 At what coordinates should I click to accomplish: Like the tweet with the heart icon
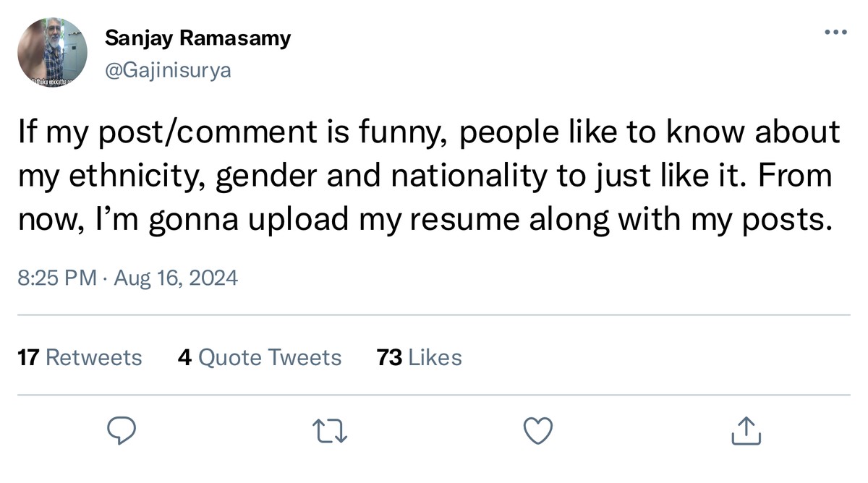537,431
